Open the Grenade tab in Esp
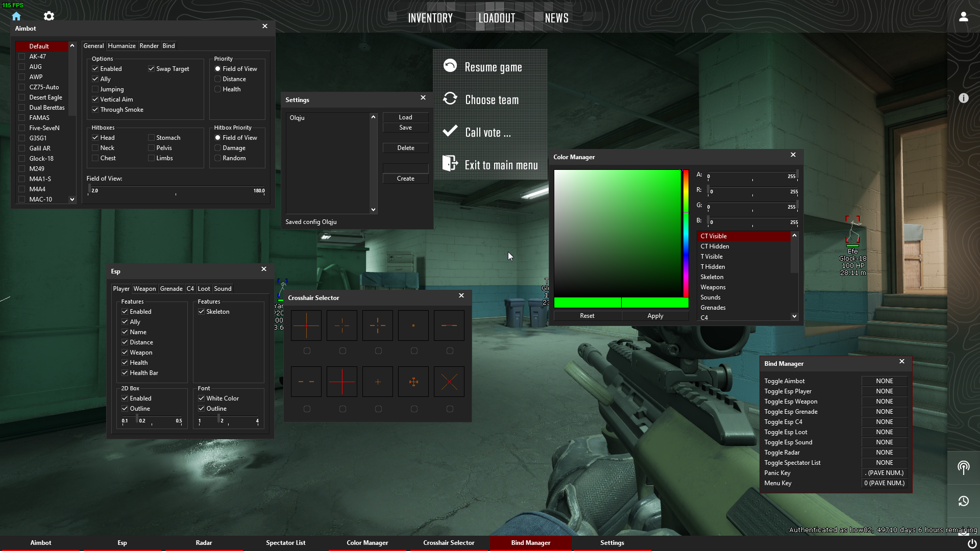Screen dimensions: 980x551 pyautogui.click(x=171, y=289)
